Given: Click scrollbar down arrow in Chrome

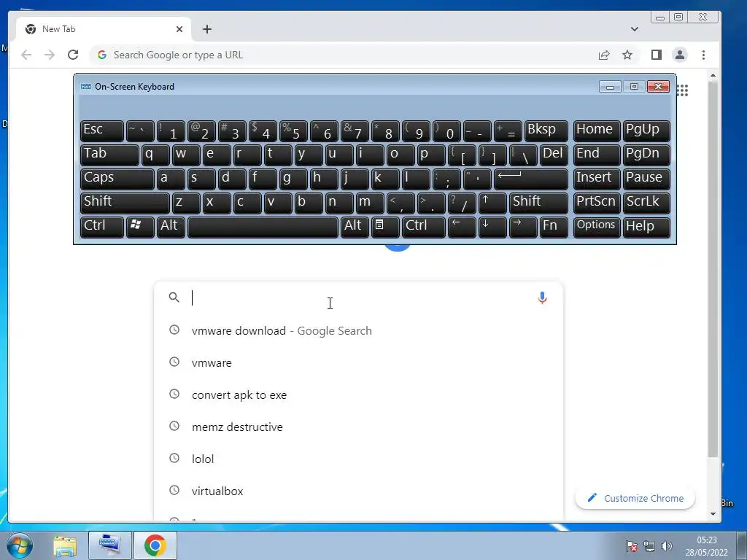Looking at the screenshot, I should [713, 514].
